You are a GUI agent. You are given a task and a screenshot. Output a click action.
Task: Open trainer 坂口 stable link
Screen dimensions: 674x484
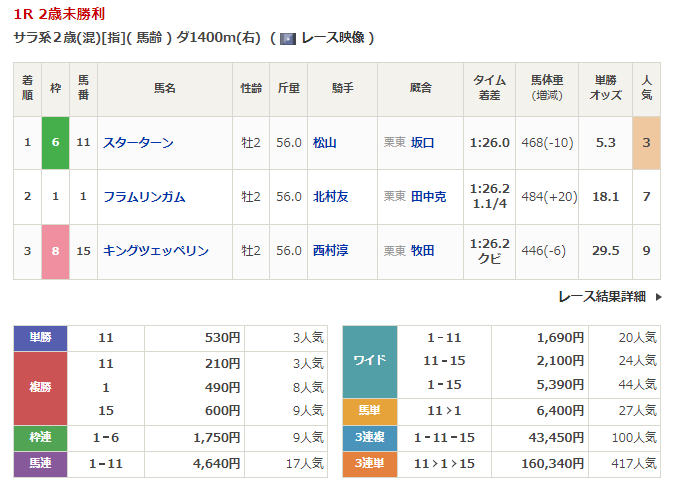tap(422, 143)
